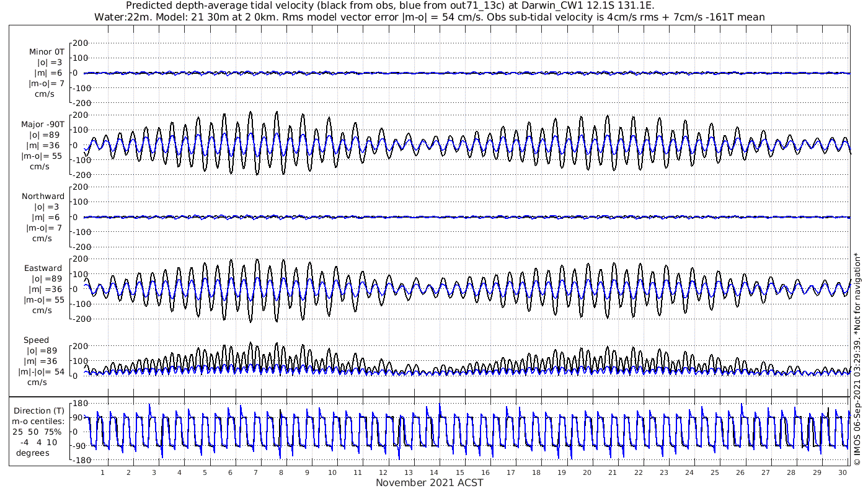The image size is (868, 496).
Task: Click the 180 tick on Direction axis
Action: (79, 404)
